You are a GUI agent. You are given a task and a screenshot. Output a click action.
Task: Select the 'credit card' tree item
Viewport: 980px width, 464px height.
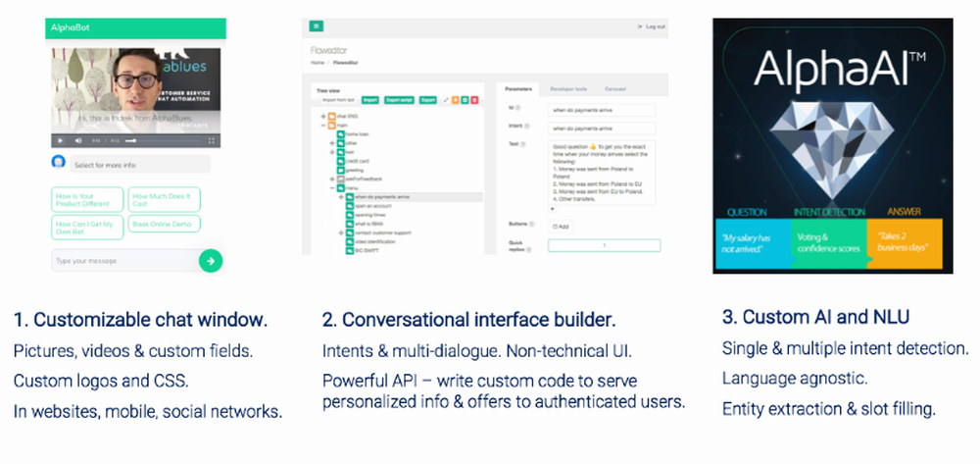[358, 161]
